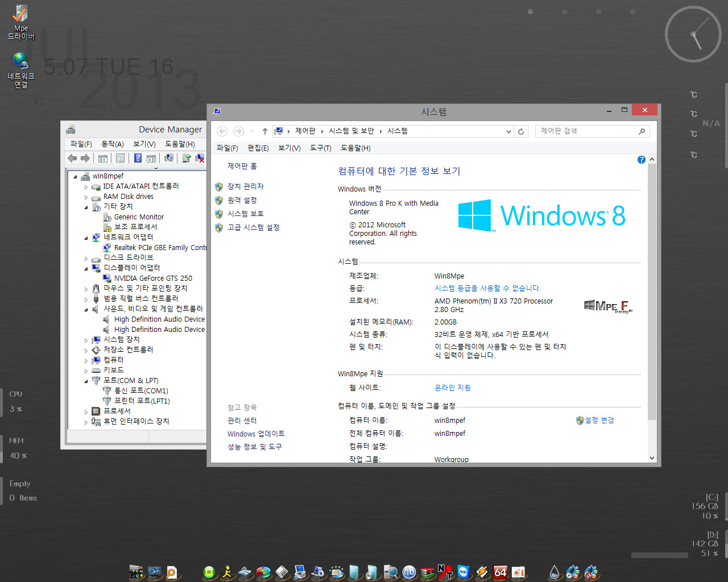Image resolution: width=728 pixels, height=582 pixels.
Task: Expand 휴먼 인터페이스 장치 node
Action: [86, 422]
